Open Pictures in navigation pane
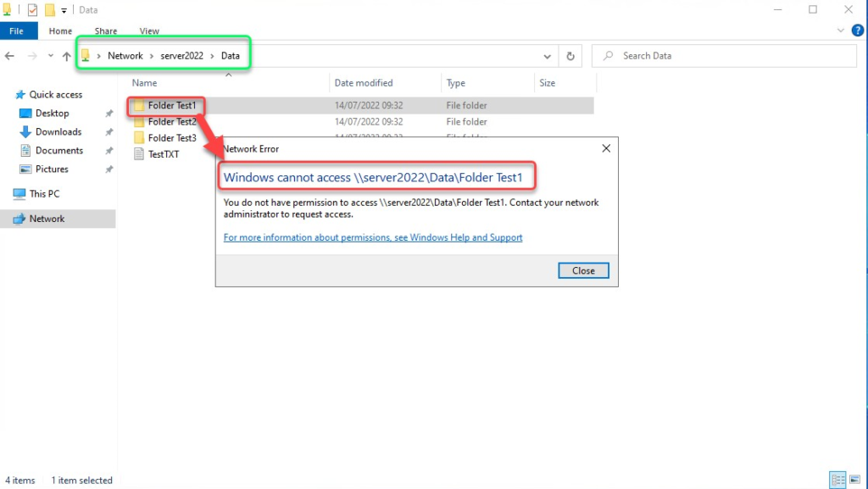Viewport: 868px width, 489px height. click(52, 169)
